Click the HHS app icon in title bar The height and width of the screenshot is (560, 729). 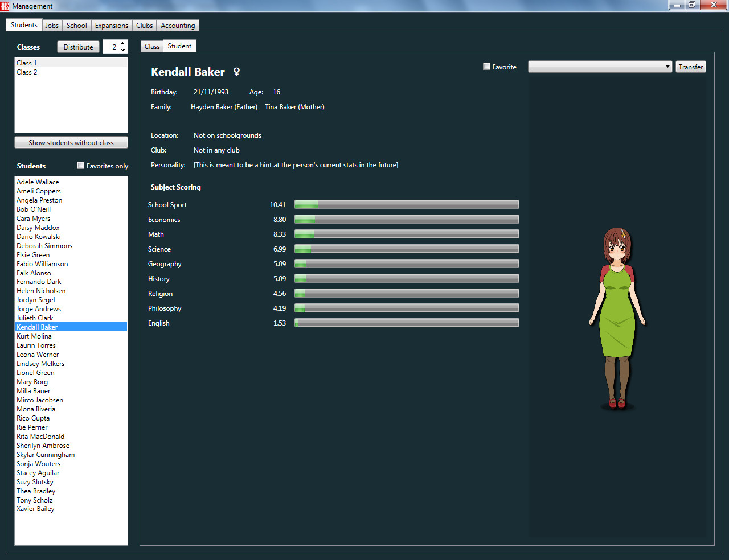pyautogui.click(x=5, y=6)
